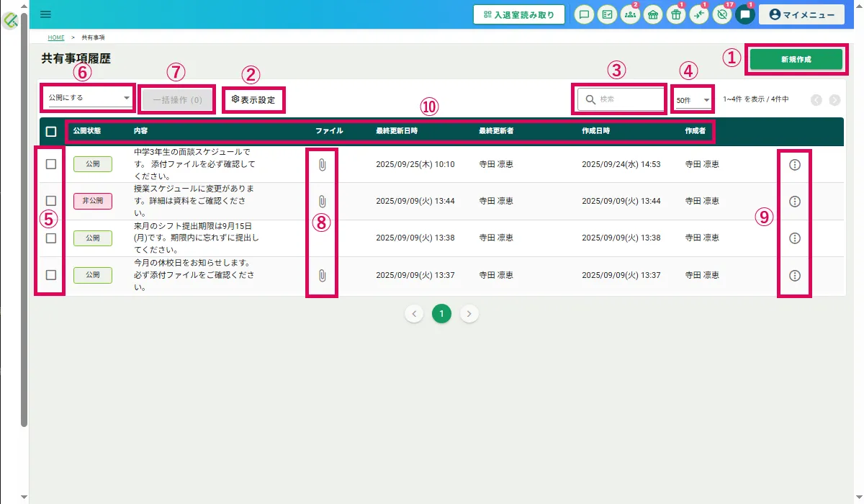The height and width of the screenshot is (504, 864).
Task: Toggle the select-all checkbox in the table header
Action: click(51, 132)
